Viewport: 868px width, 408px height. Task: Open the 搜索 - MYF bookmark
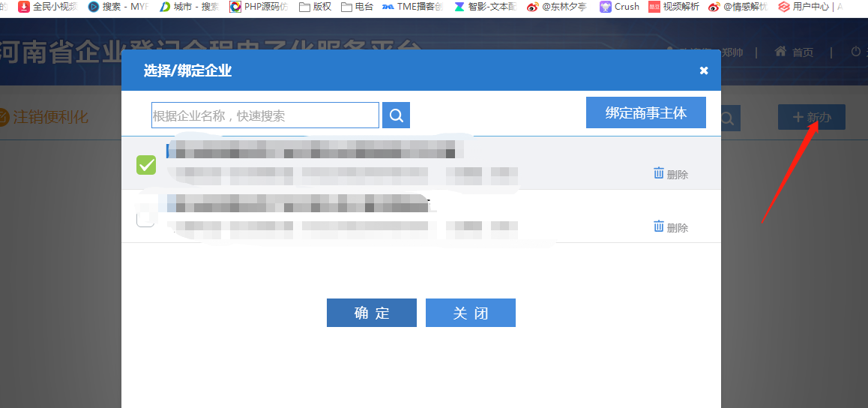pos(118,7)
